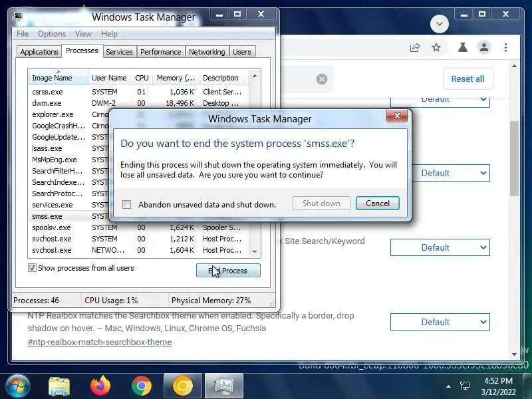Screen dimensions: 532x399
Task: Switch to Applications tab
Action: pos(39,52)
